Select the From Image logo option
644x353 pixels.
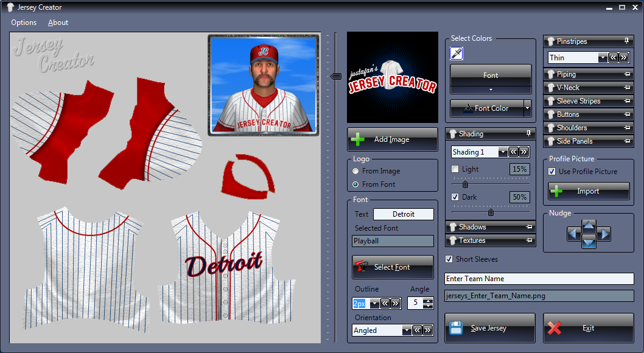(355, 172)
